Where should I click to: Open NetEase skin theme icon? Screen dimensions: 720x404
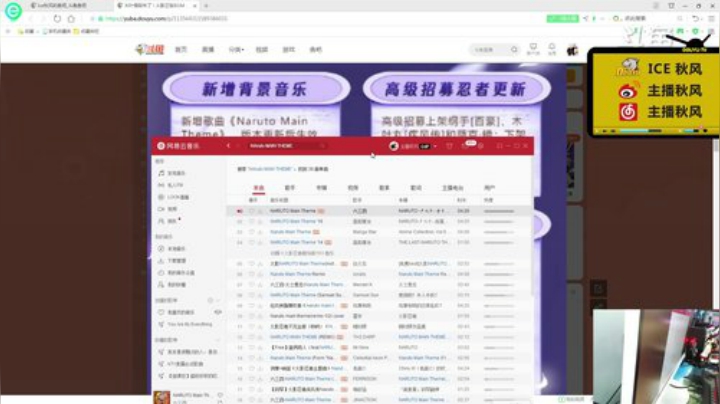click(x=449, y=146)
